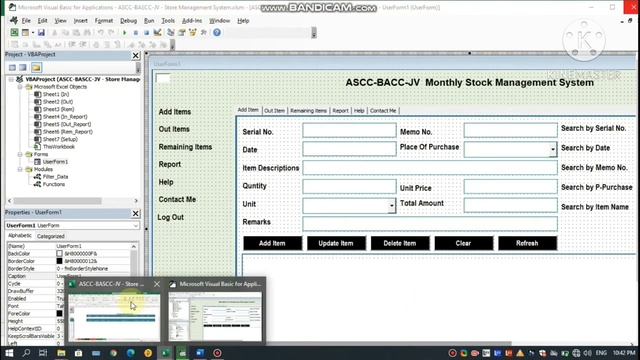Screen dimensions: 640x360
Task: Toggle Design Mode icon in the toolbar
Action: tap(157, 32)
